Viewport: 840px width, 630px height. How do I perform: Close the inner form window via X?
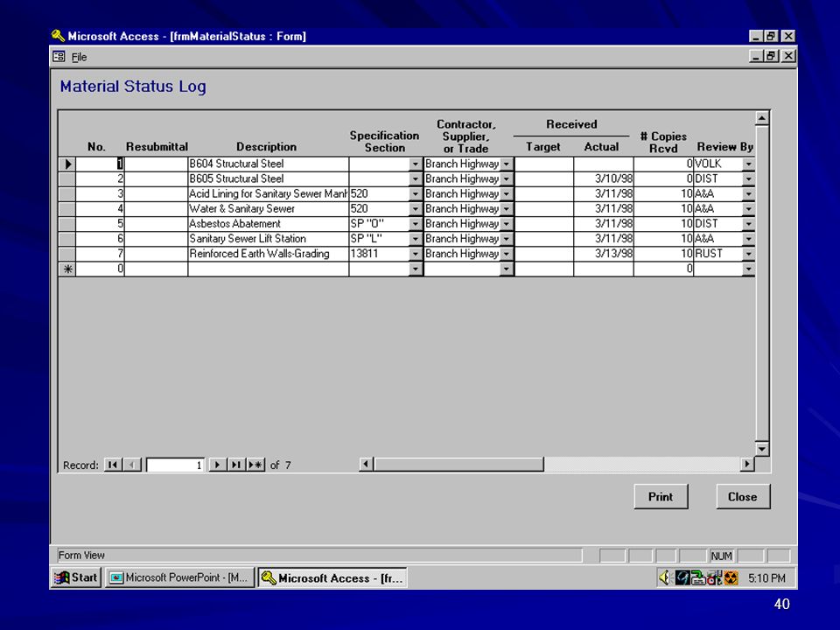click(788, 56)
